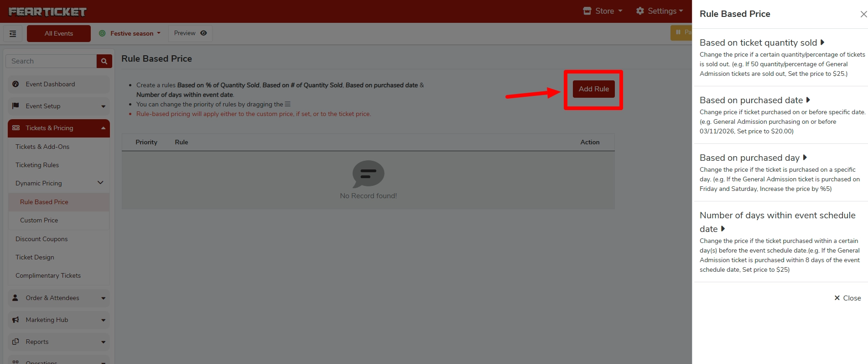
Task: Expand the Order & Attendees arrow
Action: 104,298
